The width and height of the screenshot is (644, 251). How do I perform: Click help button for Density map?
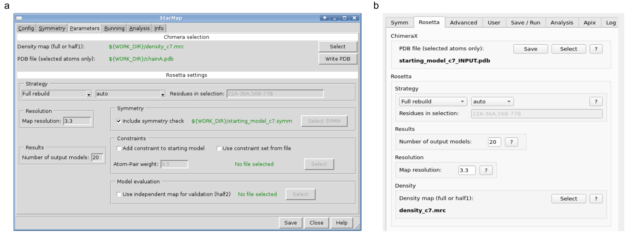tap(596, 199)
